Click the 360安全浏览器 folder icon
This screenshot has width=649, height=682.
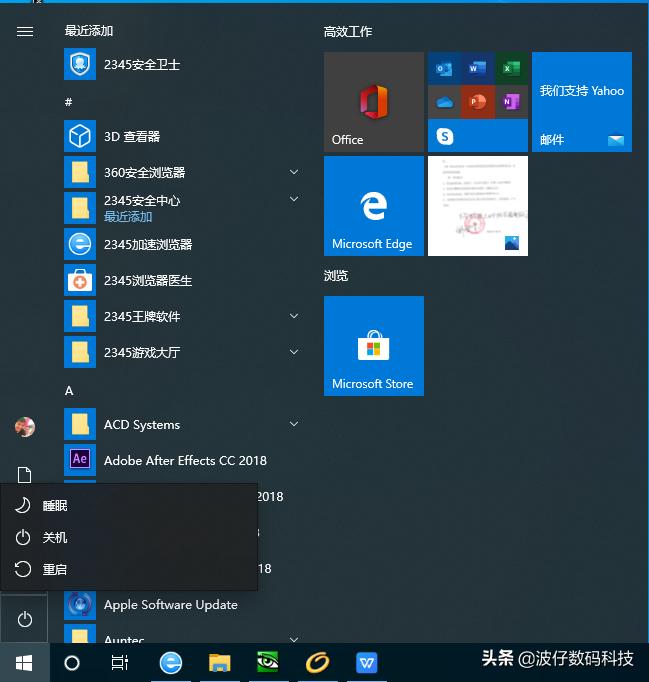(80, 172)
